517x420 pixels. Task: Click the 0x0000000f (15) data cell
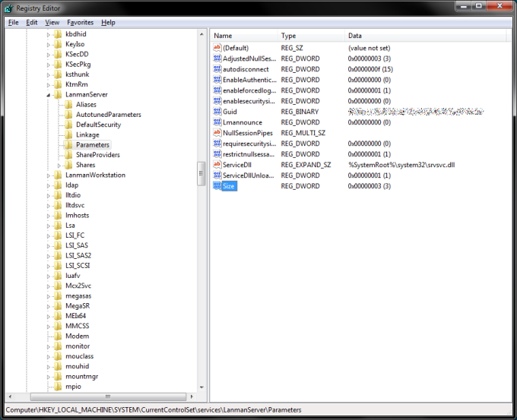pyautogui.click(x=370, y=69)
